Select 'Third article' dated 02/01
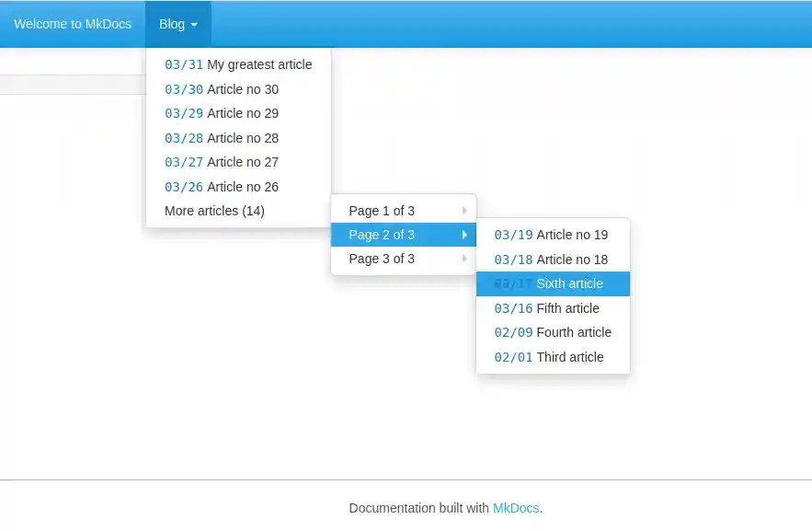Screen dimensions: 812x531 click(x=548, y=357)
